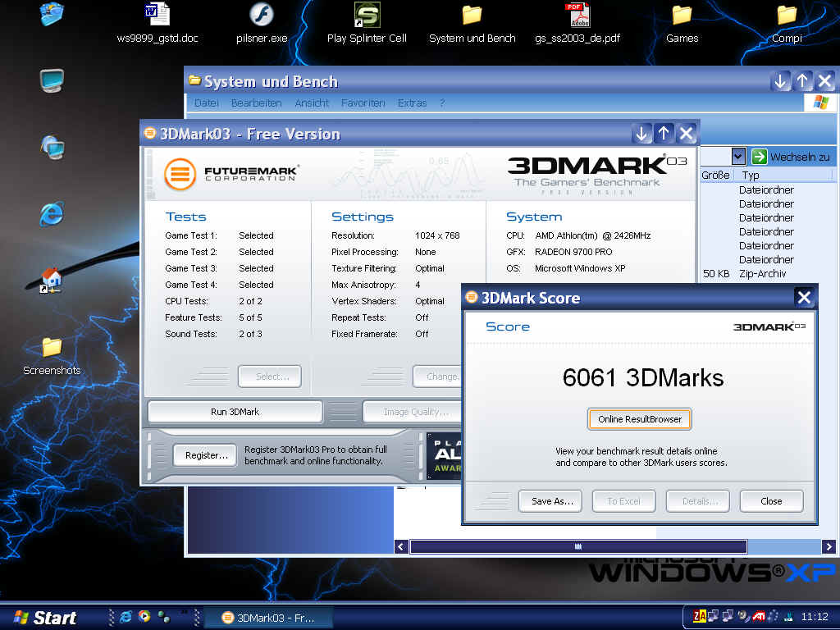This screenshot has height=630, width=840.
Task: Open the Screenshots folder on desktop
Action: tap(52, 347)
